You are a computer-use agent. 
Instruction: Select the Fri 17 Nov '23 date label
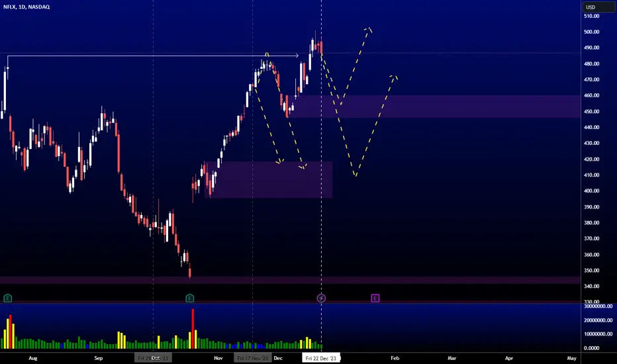coord(253,358)
